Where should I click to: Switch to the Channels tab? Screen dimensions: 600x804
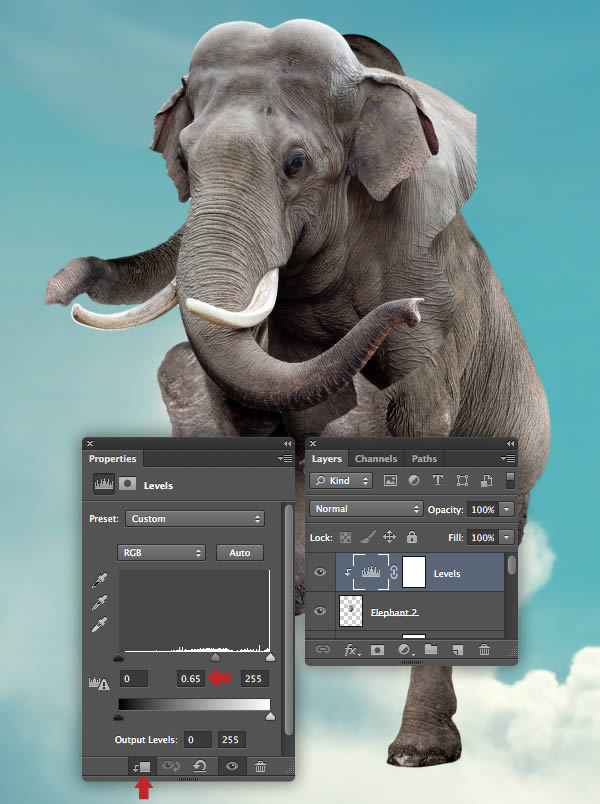376,458
